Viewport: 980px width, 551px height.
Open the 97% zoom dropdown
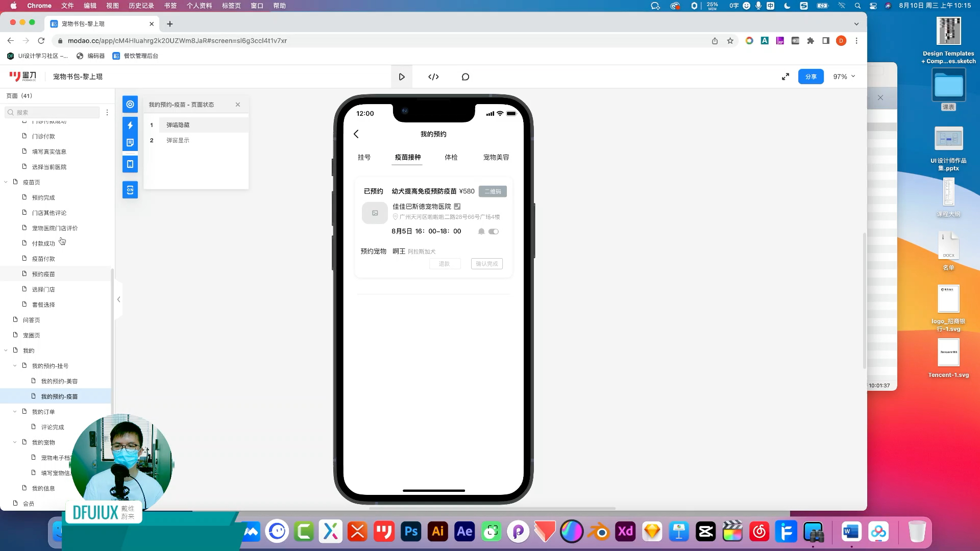pyautogui.click(x=844, y=77)
